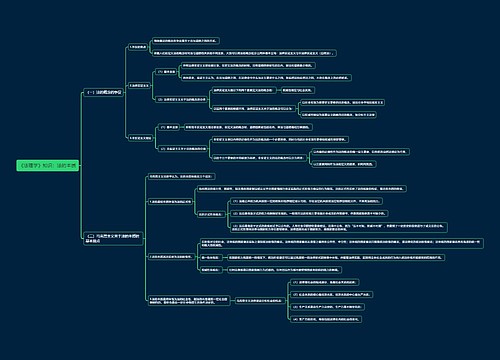Click the (4) leaf at the bottom of the map
The height and width of the screenshot is (360, 500).
coord(326,319)
